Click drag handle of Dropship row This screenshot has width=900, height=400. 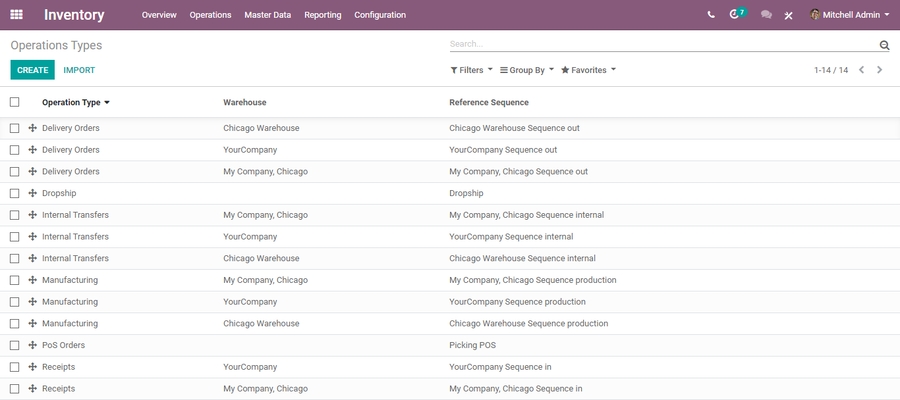(32, 193)
